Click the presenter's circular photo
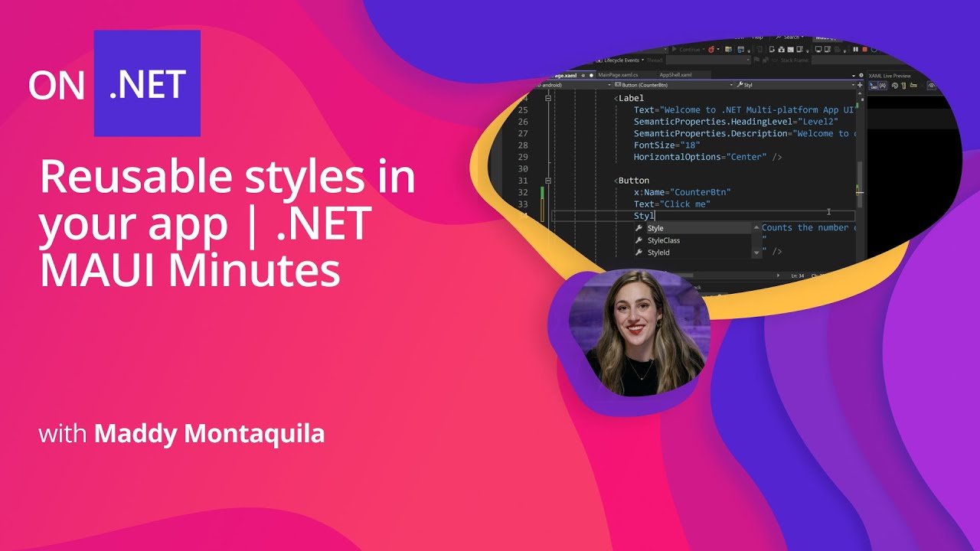This screenshot has height=551, width=980. pyautogui.click(x=639, y=334)
